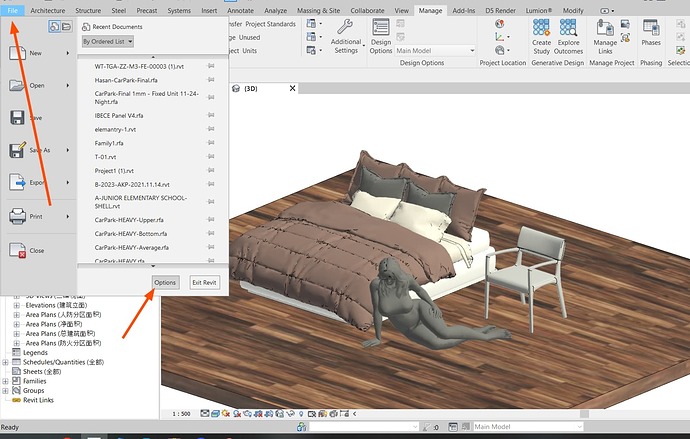This screenshot has height=439, width=690.
Task: Click Decal Types icon below Manage Images
Action: [625, 37]
